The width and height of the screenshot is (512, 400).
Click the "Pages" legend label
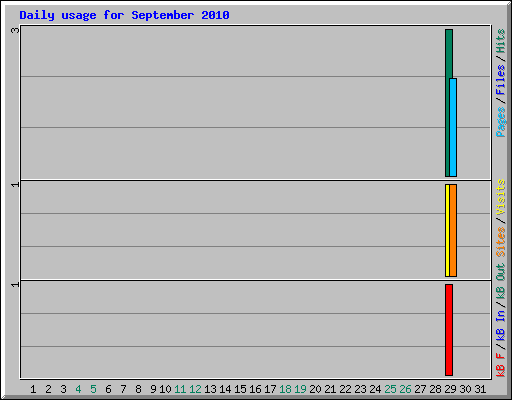(x=500, y=122)
